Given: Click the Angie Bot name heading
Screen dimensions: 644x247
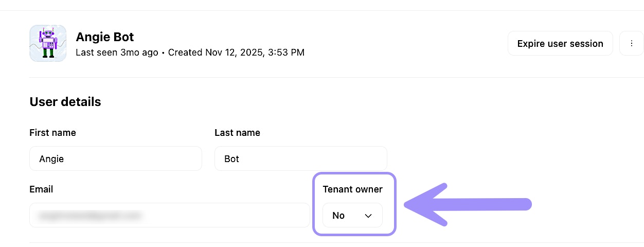Looking at the screenshot, I should (104, 37).
